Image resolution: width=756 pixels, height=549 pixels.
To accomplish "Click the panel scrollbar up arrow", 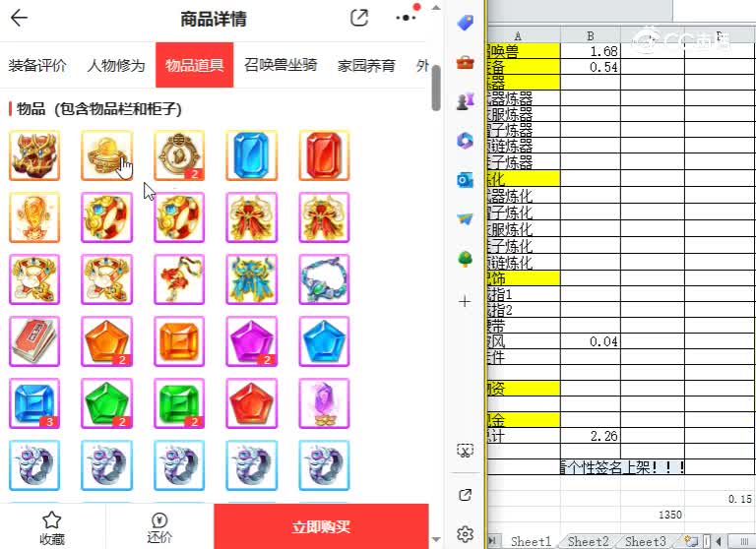I will [436, 7].
